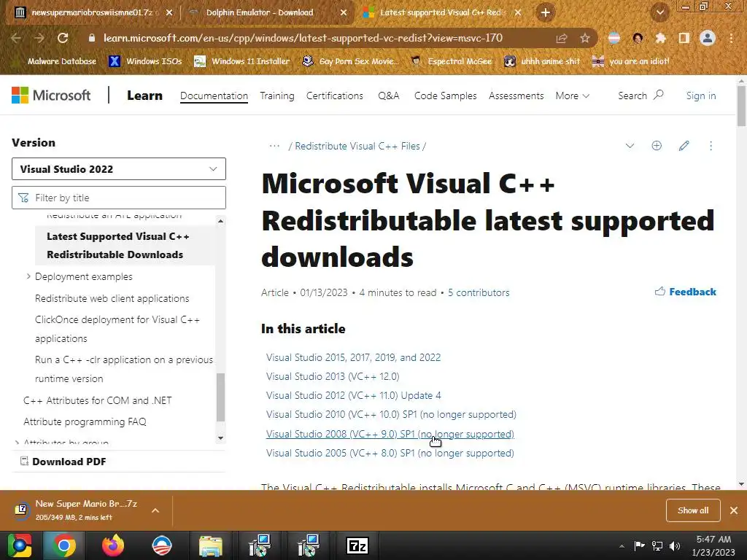Image resolution: width=747 pixels, height=560 pixels.
Task: Open the Malware Database bookmark
Action: 54,61
